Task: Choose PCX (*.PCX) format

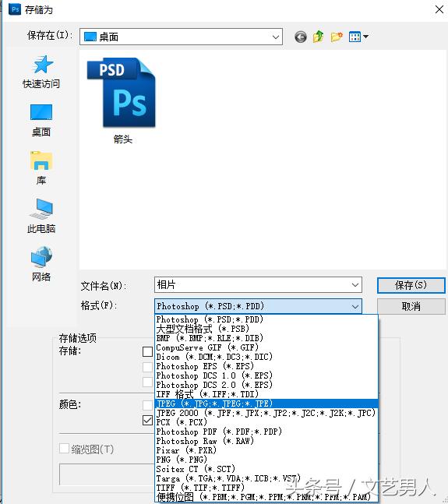Action: [x=266, y=422]
